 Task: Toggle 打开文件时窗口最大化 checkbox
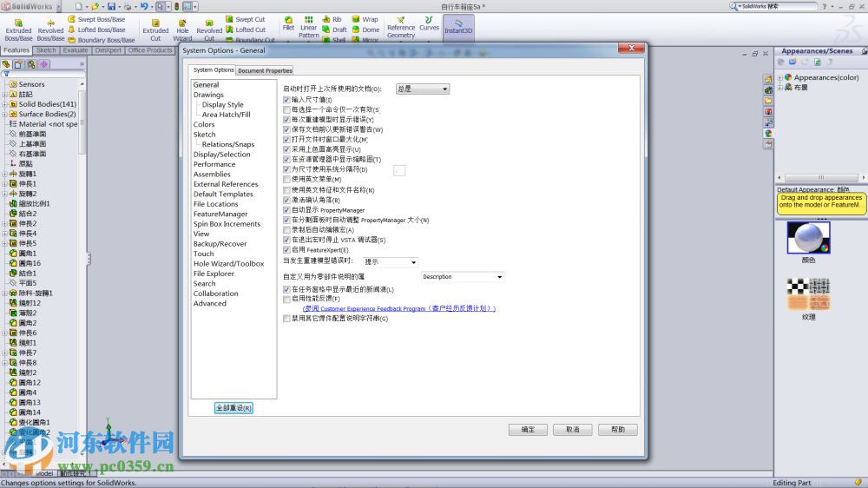pos(286,140)
